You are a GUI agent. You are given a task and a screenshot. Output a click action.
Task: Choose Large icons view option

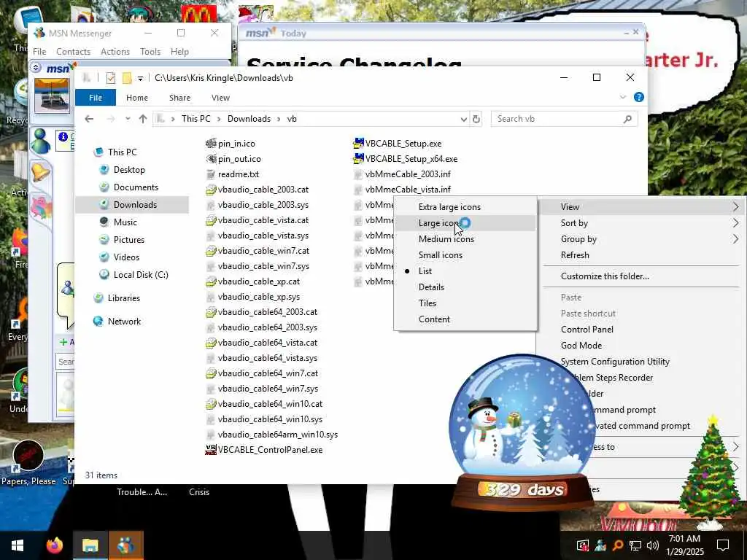[x=465, y=223]
